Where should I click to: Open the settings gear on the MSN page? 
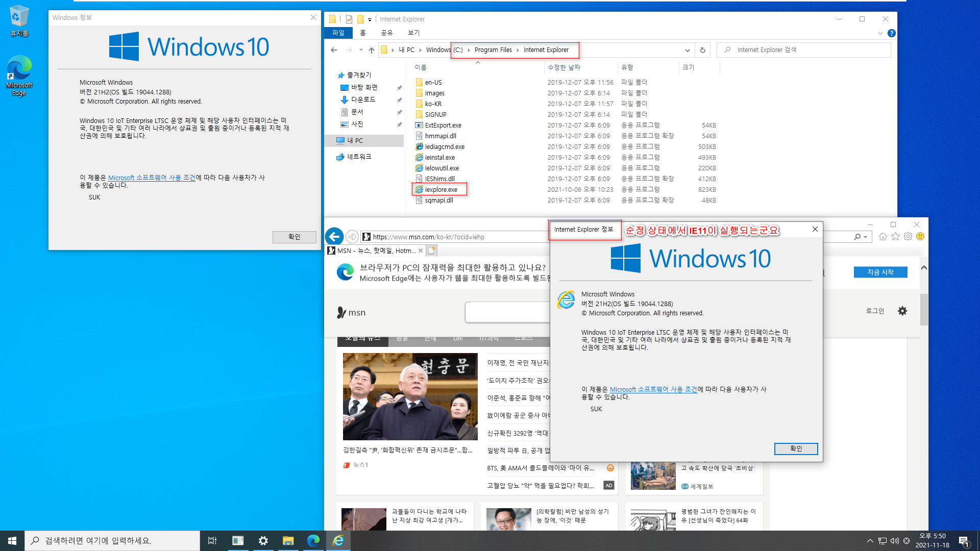[902, 311]
